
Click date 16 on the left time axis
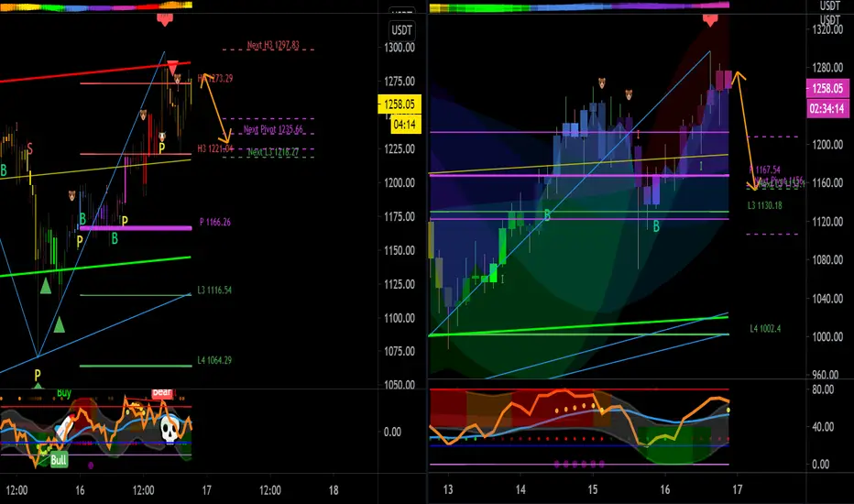click(x=80, y=490)
